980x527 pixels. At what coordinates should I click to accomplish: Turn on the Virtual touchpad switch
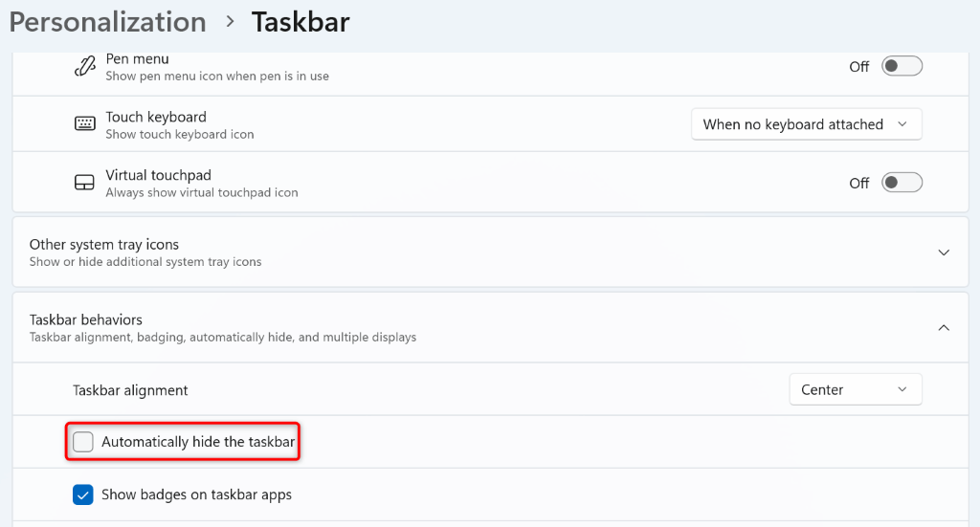coord(902,183)
